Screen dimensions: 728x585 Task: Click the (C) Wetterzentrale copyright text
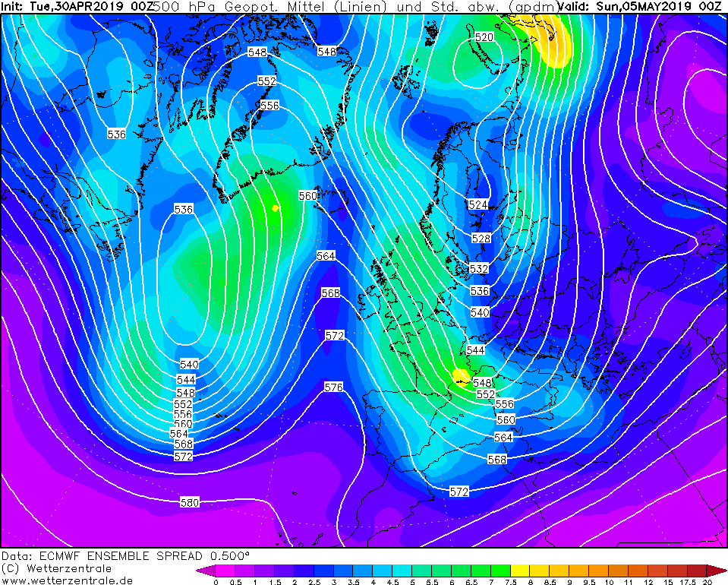point(56,568)
